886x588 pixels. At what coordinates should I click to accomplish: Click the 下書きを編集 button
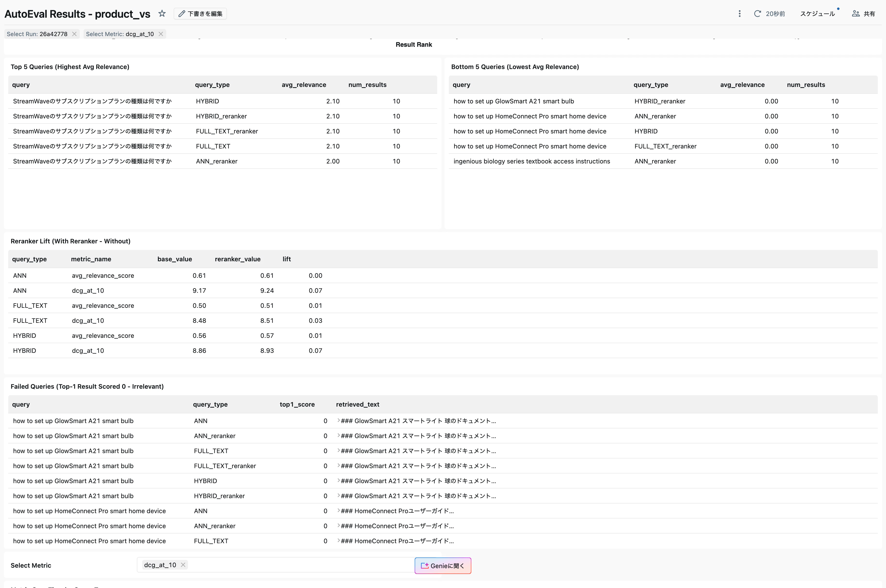200,13
